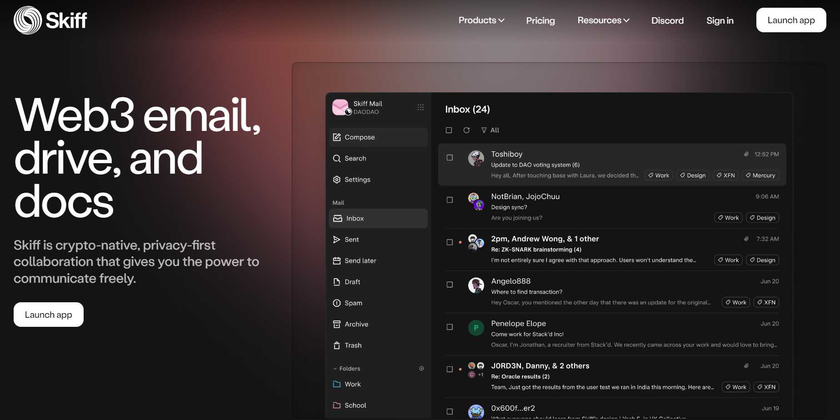Viewport: 840px width, 420px height.
Task: Click the add folder plus icon
Action: pos(421,368)
